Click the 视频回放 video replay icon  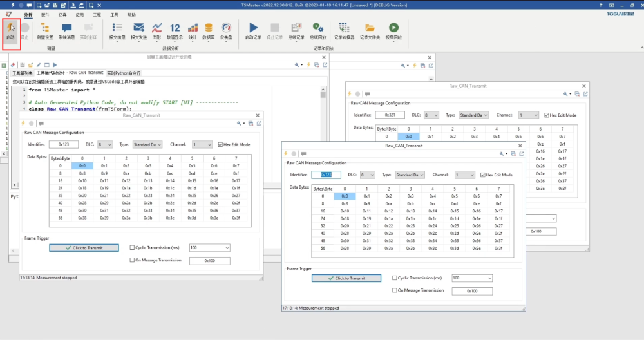(393, 28)
